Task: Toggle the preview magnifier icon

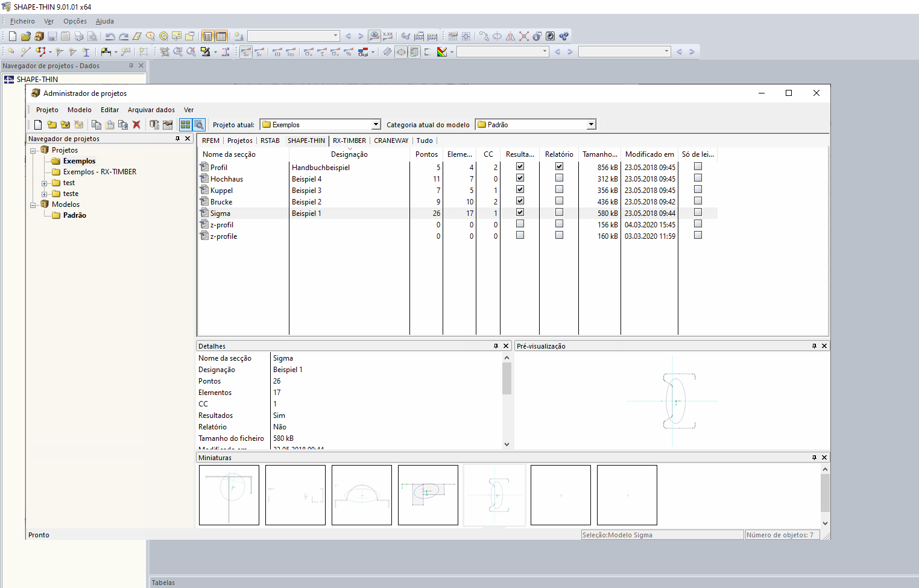Action: pyautogui.click(x=198, y=125)
